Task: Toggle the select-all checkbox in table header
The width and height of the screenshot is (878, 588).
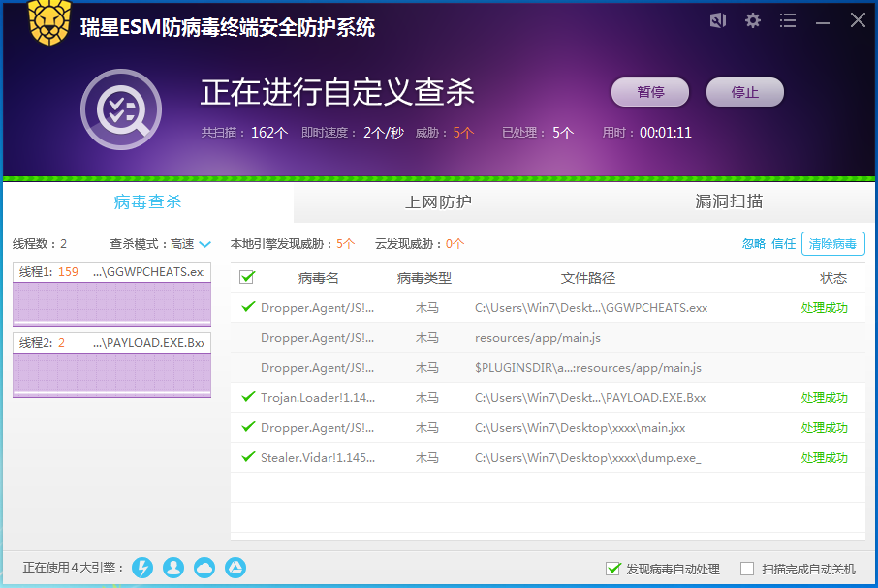Action: 246,277
